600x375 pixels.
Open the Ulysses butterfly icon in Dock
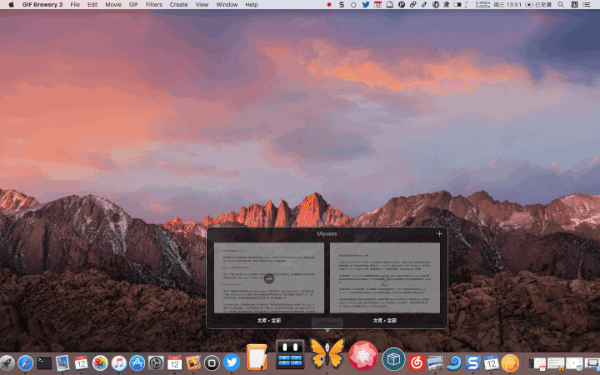pos(327,354)
